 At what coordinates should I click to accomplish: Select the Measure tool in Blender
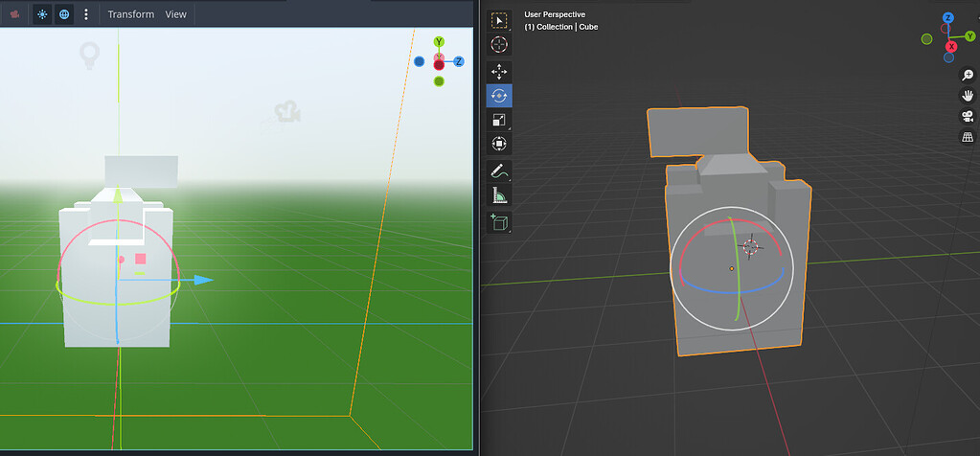pos(499,194)
